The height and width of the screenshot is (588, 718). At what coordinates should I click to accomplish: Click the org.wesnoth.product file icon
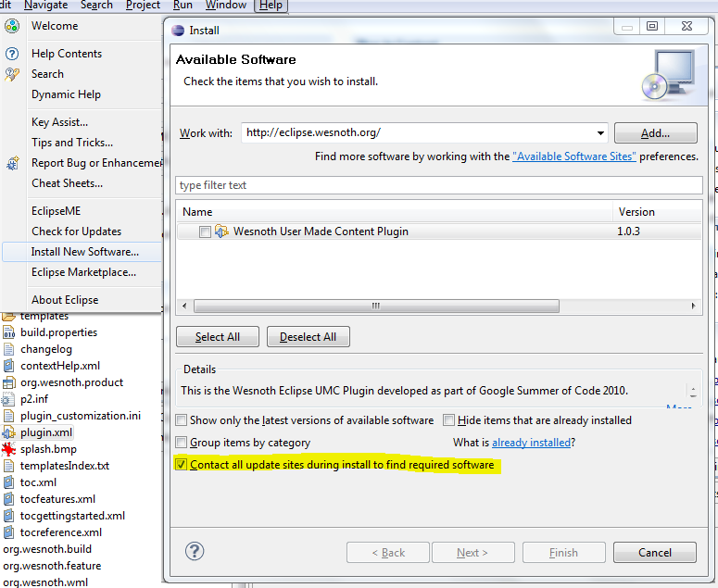tap(8, 382)
